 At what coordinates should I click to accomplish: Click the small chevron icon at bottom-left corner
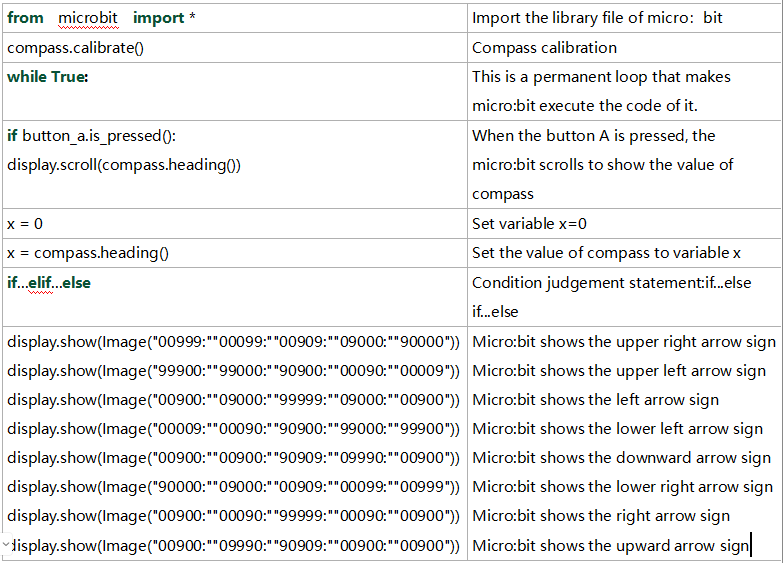5,544
